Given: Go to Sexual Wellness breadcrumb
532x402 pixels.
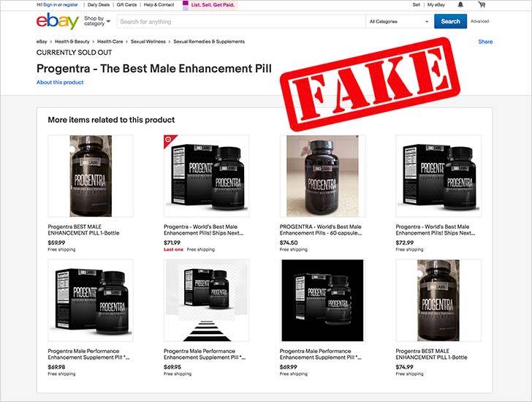Looking at the screenshot, I should coord(148,42).
